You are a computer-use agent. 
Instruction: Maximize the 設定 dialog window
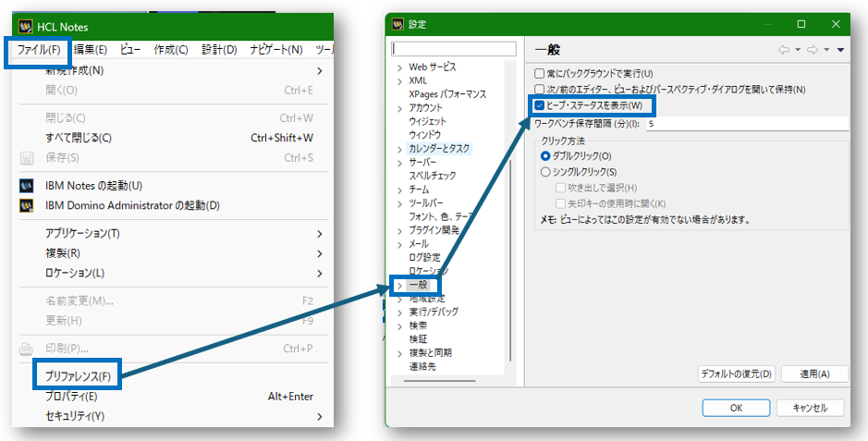click(x=801, y=24)
